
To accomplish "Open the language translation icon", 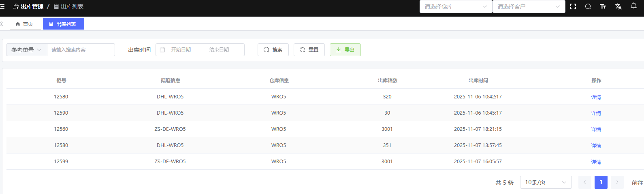I will (618, 6).
